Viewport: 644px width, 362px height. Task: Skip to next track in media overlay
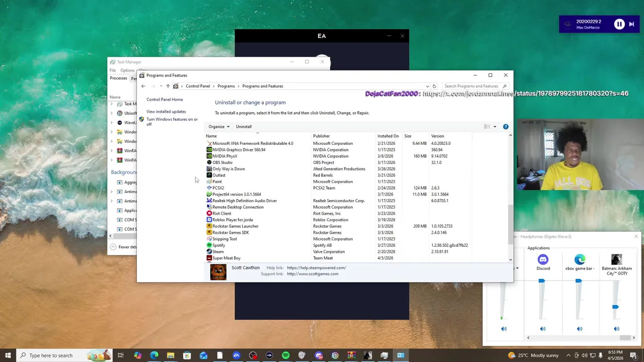(x=631, y=24)
